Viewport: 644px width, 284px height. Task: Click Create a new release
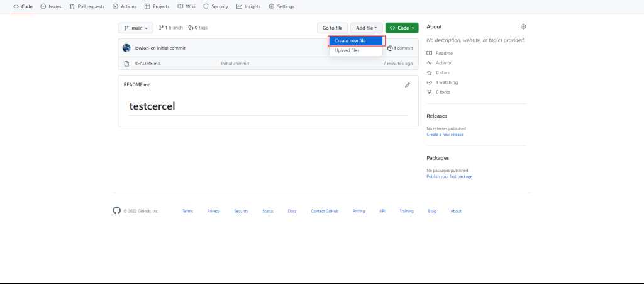pyautogui.click(x=445, y=135)
